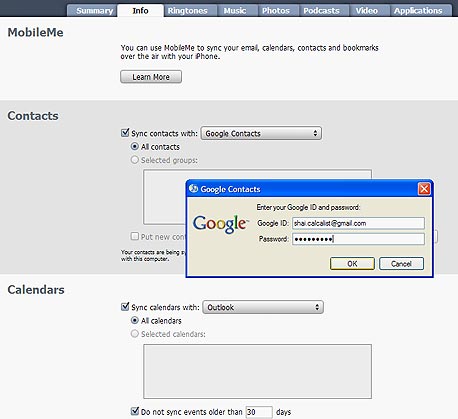The height and width of the screenshot is (419, 458).
Task: Open the Google Contacts sync dropdown
Action: point(261,133)
